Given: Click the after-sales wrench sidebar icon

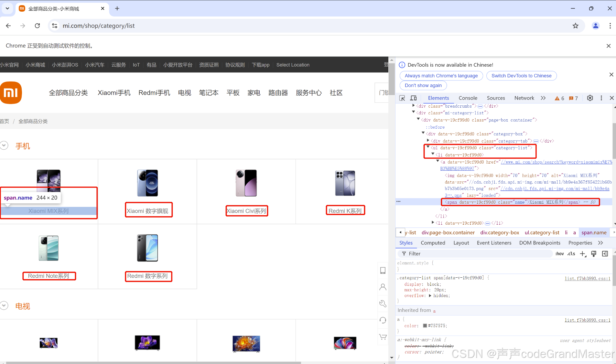Looking at the screenshot, I should 383,304.
